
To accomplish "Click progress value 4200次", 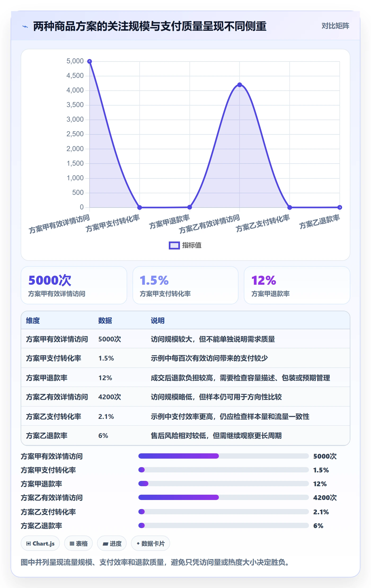I will [x=325, y=498].
